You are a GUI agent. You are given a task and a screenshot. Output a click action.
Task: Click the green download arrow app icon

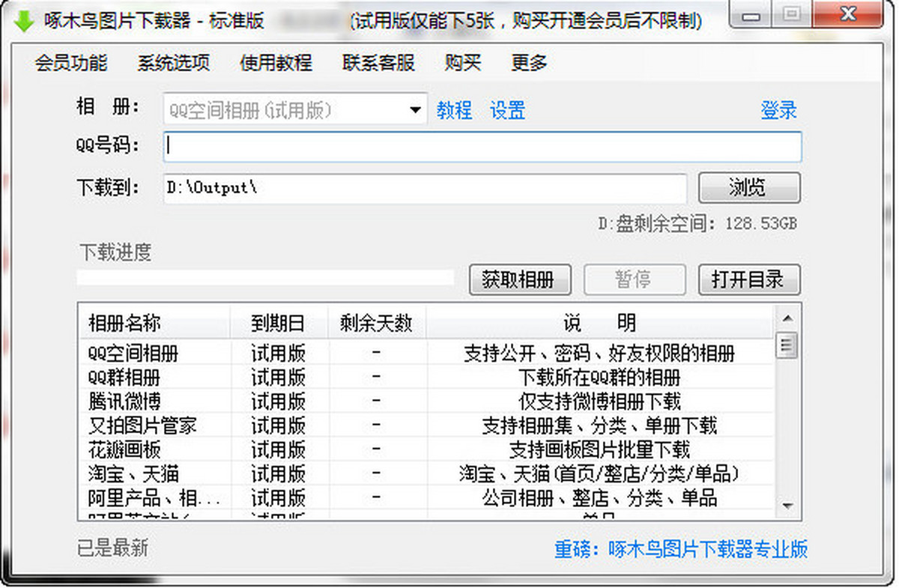pos(23,20)
